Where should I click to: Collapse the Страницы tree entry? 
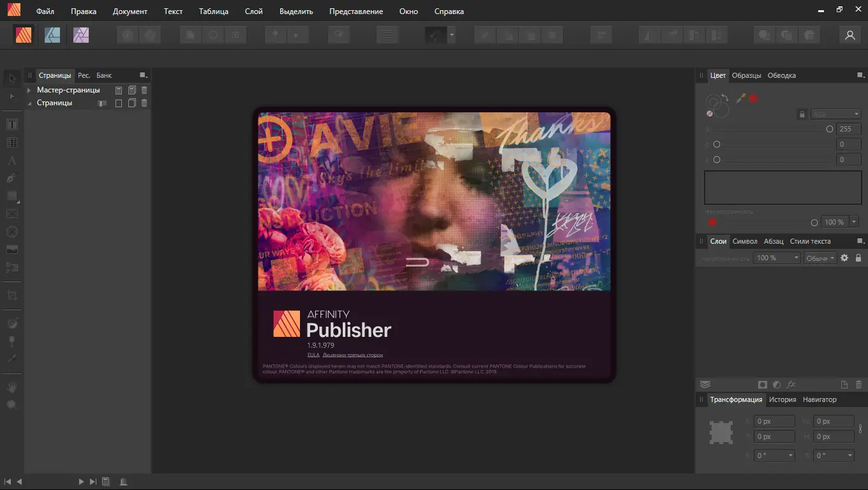[x=29, y=102]
